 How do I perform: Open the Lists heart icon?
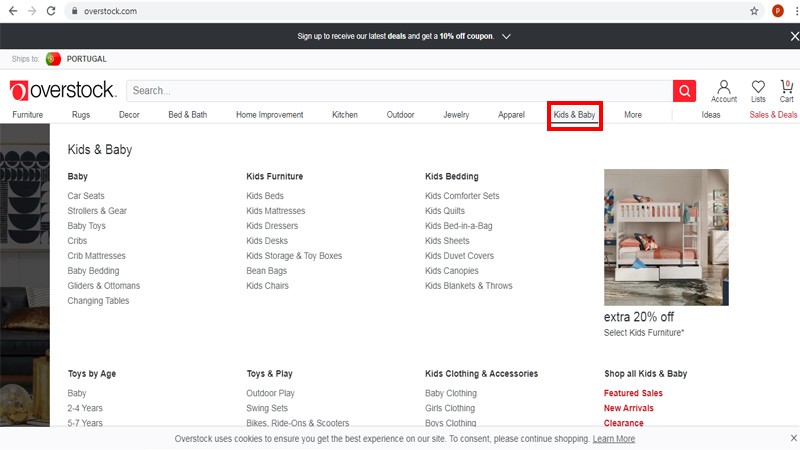tap(758, 90)
